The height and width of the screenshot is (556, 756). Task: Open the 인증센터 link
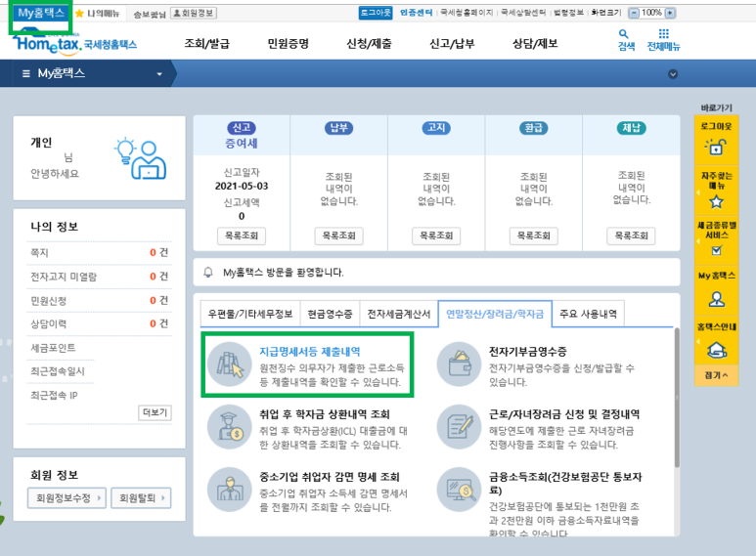point(416,13)
